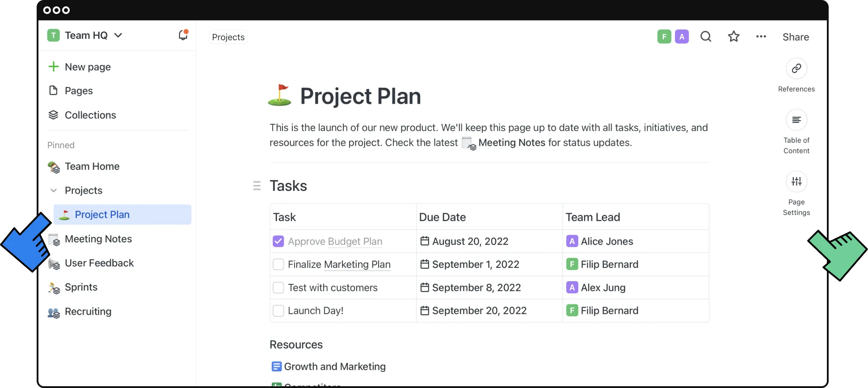This screenshot has height=388, width=868.
Task: Click the Share button
Action: point(796,37)
